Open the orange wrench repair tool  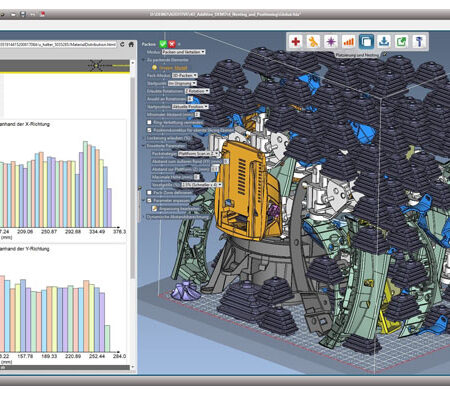pyautogui.click(x=313, y=42)
